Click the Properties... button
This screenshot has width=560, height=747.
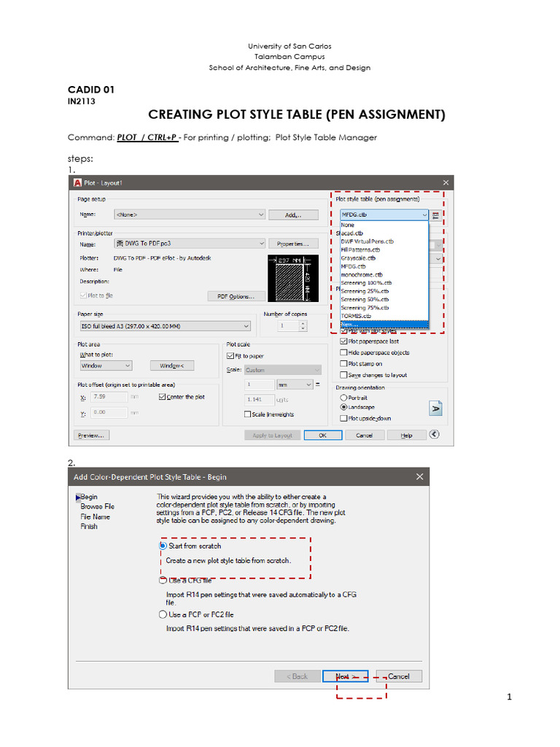click(293, 244)
